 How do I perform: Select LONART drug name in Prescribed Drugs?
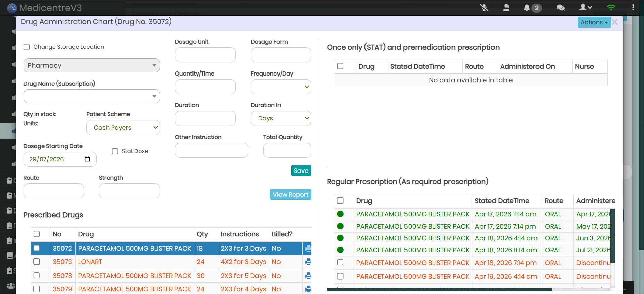click(x=90, y=262)
